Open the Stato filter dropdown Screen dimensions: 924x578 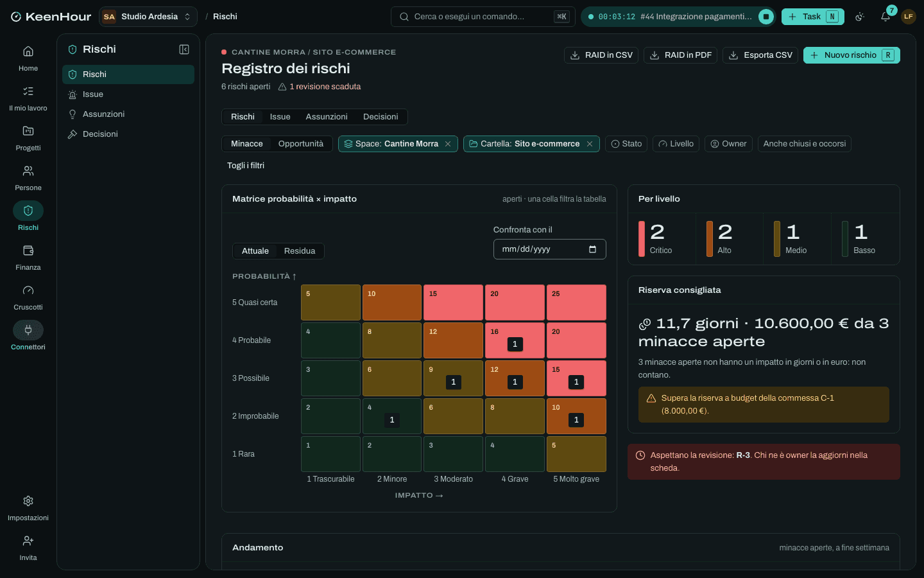[x=626, y=144]
